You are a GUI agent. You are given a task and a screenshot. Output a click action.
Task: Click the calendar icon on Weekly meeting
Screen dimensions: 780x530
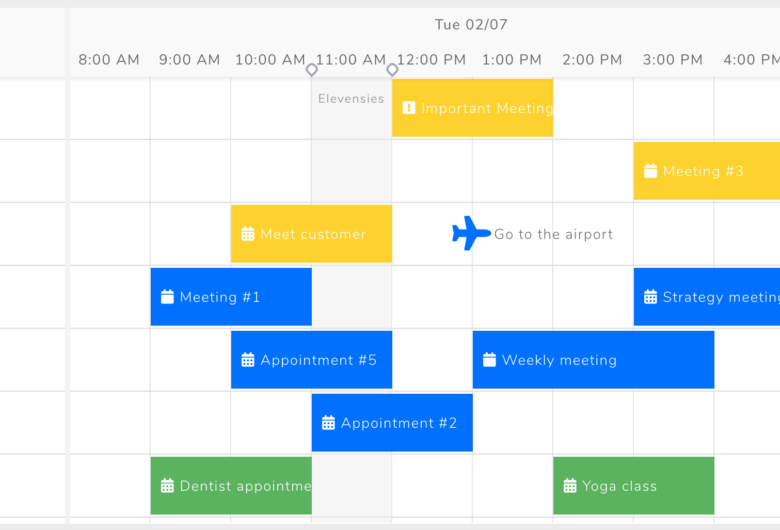click(489, 359)
